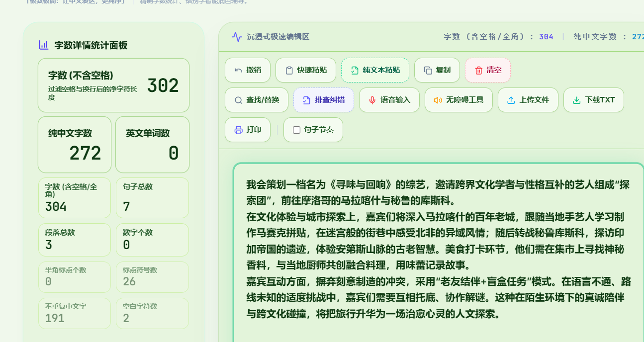Click the microphone icon on 语音输入
The image size is (644, 342).
[x=372, y=100]
